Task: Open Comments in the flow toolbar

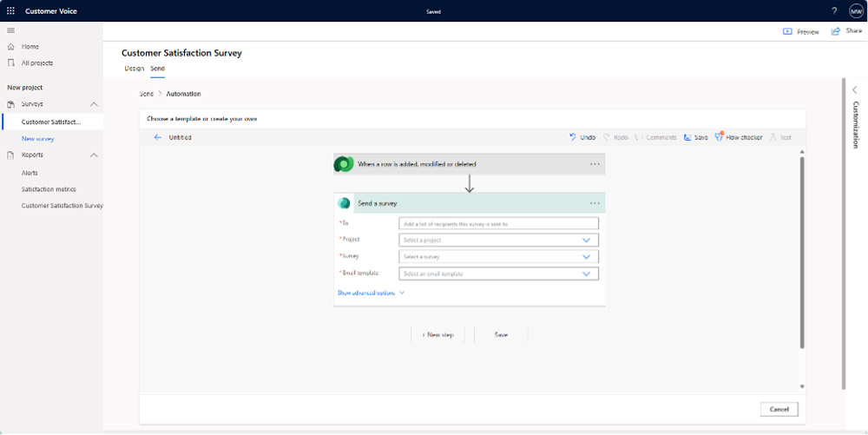Action: pyautogui.click(x=655, y=137)
